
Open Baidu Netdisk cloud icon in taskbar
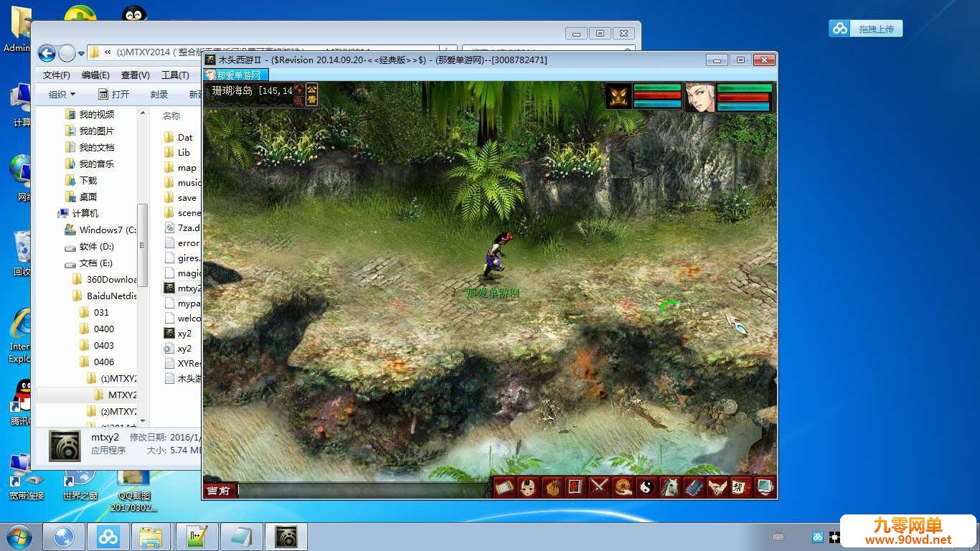(108, 537)
